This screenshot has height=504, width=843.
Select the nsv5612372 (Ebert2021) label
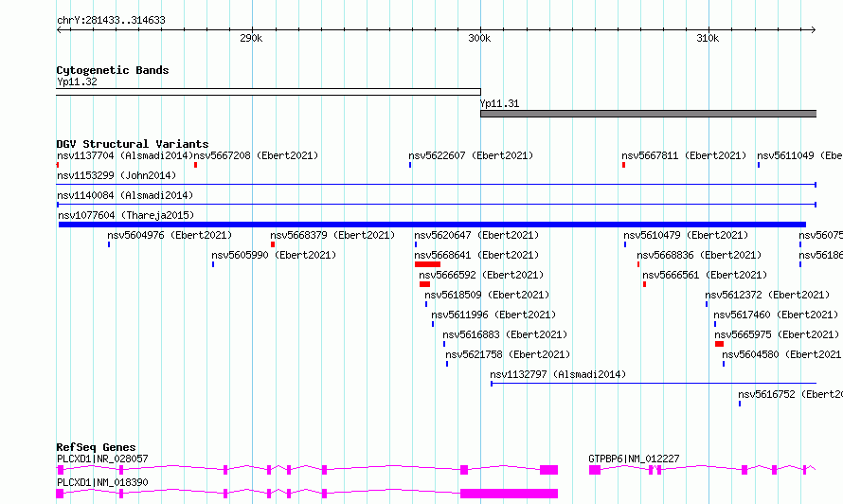pos(767,296)
